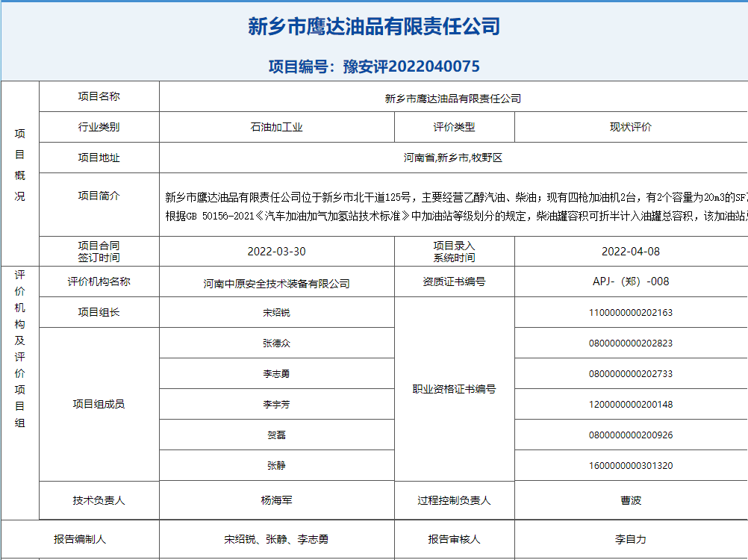
Task: Click the 项目地址 label cell
Action: click(x=99, y=158)
